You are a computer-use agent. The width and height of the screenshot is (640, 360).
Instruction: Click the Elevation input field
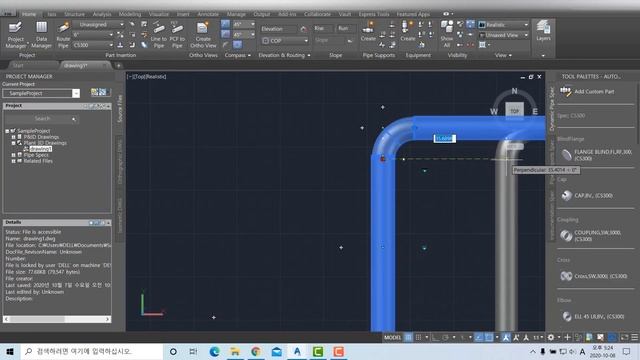(279, 29)
